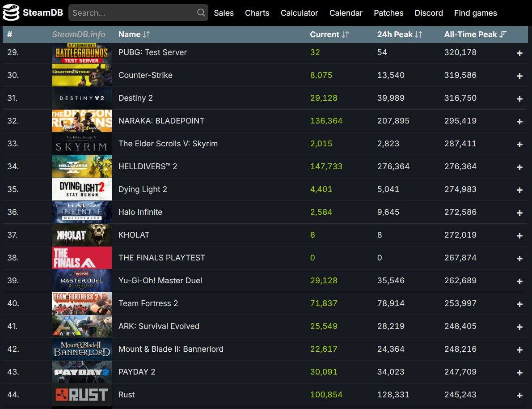The width and height of the screenshot is (532, 409).
Task: Open the Sales menu
Action: [x=224, y=13]
